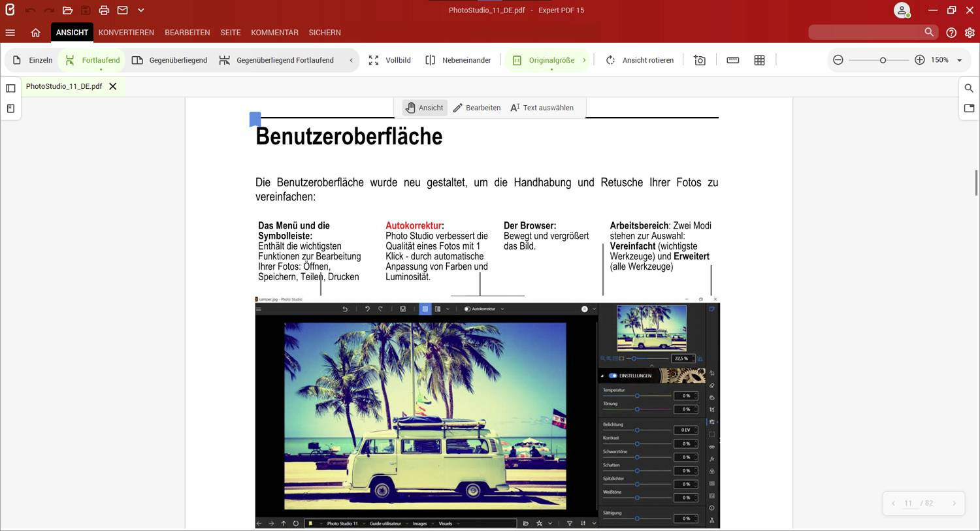Open the hamburger menu
Screen dimensions: 980x531
click(10, 32)
